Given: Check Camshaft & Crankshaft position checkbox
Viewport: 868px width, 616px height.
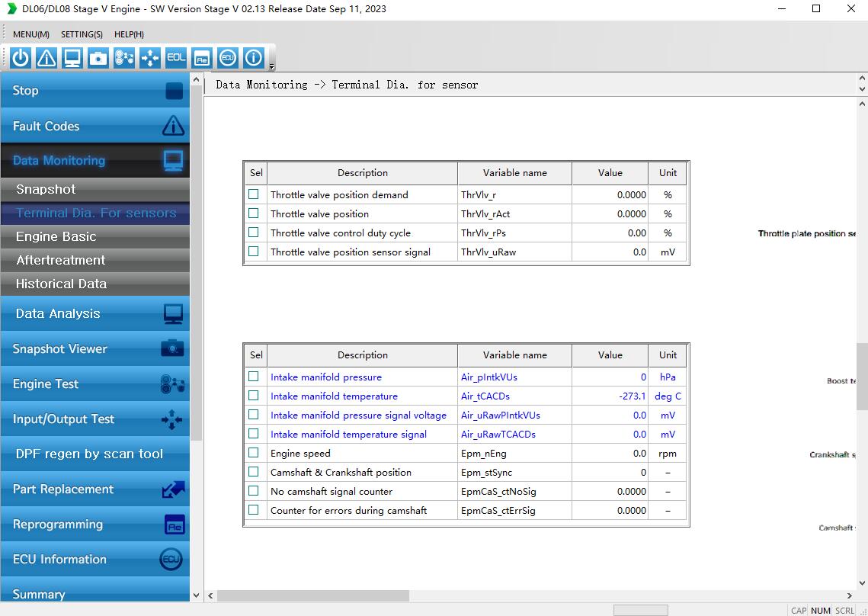Looking at the screenshot, I should [254, 472].
